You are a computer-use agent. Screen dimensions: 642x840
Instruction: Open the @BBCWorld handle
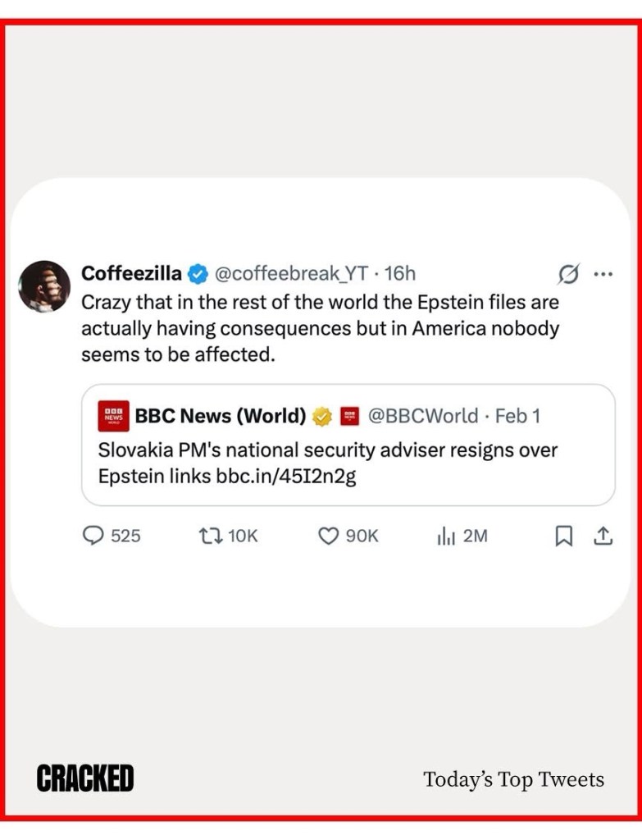[x=422, y=416]
